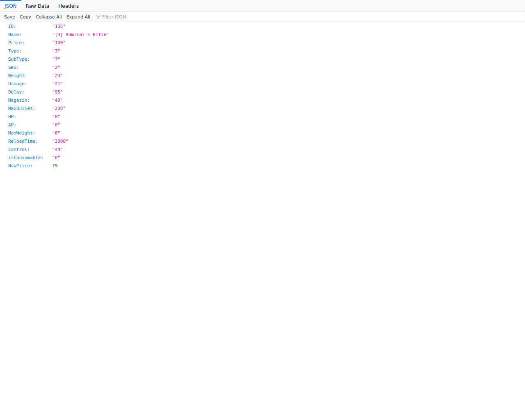Viewport: 525px width, 420px height.
Task: Select the Type key label
Action: 15,51
